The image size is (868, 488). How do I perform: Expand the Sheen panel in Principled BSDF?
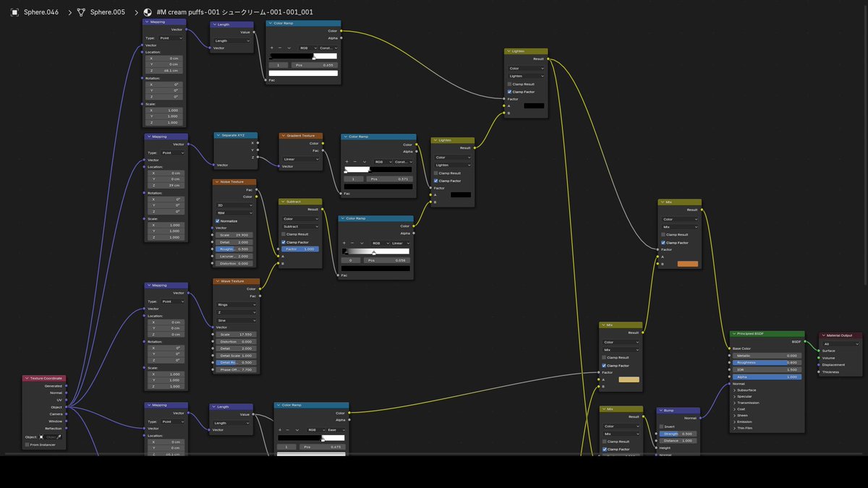[x=742, y=416]
